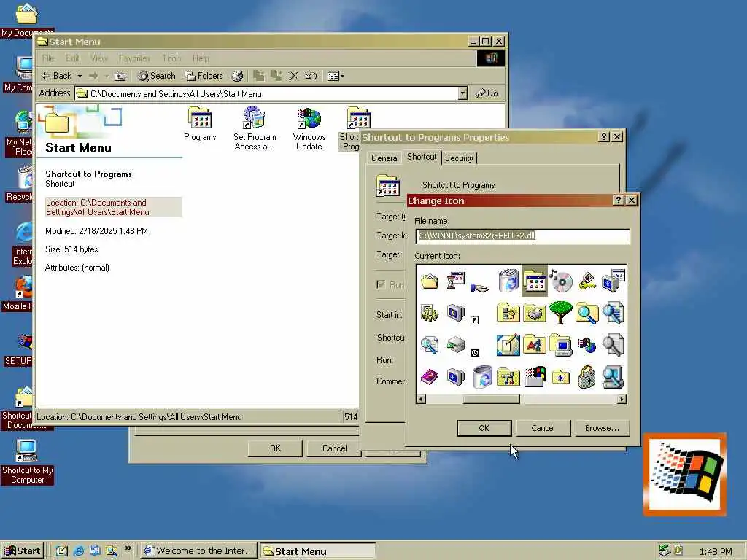Screen dimensions: 747x560
Task: Expand hidden Quick Launch icons chevron
Action: click(128, 548)
